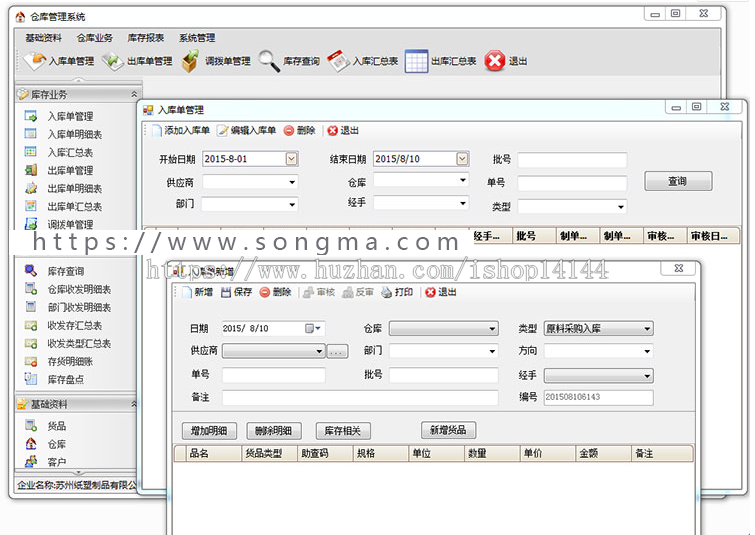The height and width of the screenshot is (535, 755).
Task: Select 客户 under 基础资料
Action: pyautogui.click(x=56, y=462)
